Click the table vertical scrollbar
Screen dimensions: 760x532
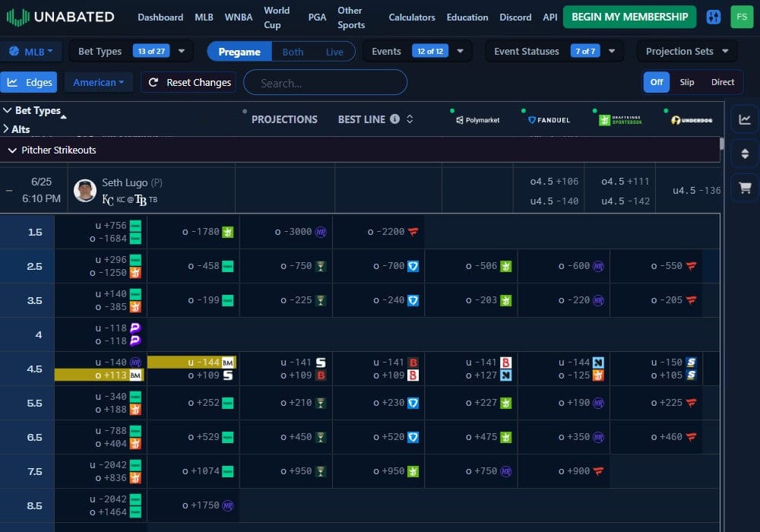click(x=722, y=144)
